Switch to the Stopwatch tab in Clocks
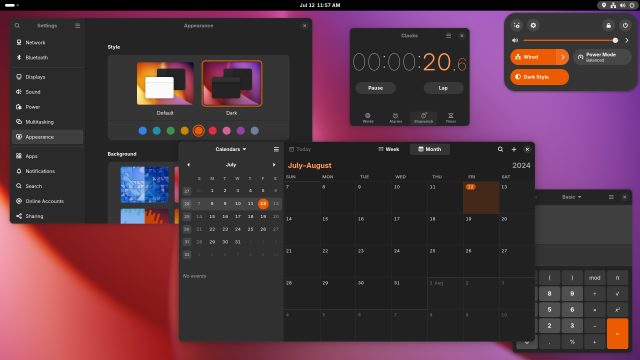640x360 pixels. tap(423, 118)
